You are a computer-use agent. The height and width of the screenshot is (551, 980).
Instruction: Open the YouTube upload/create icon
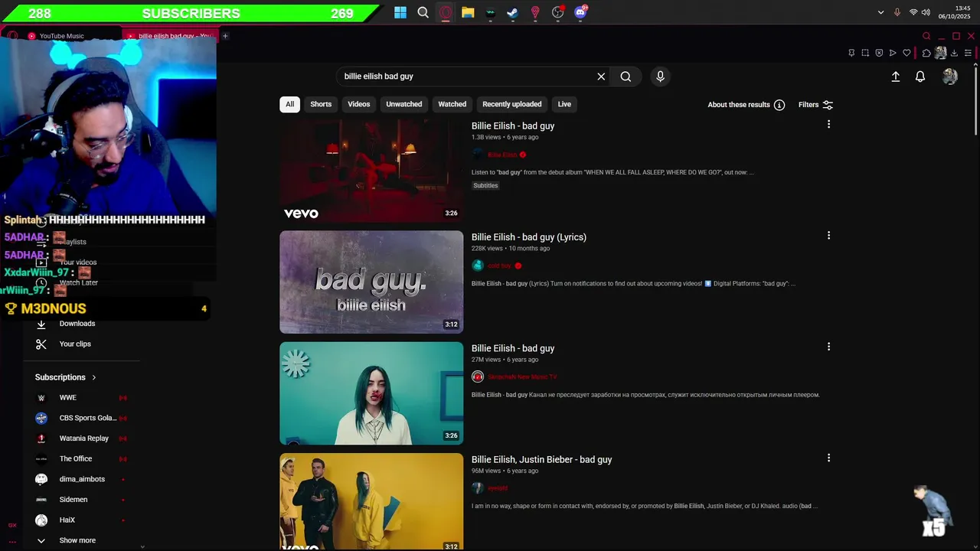(895, 77)
